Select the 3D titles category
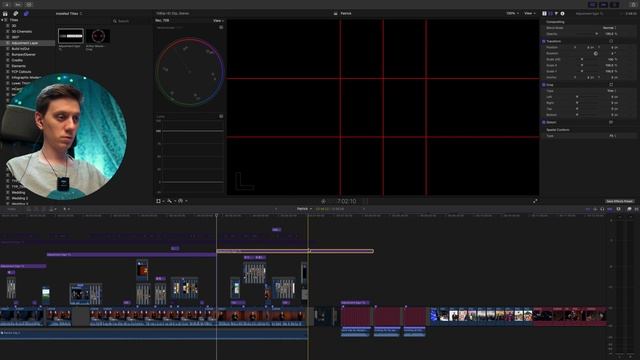This screenshot has height=360, width=640. click(x=14, y=26)
